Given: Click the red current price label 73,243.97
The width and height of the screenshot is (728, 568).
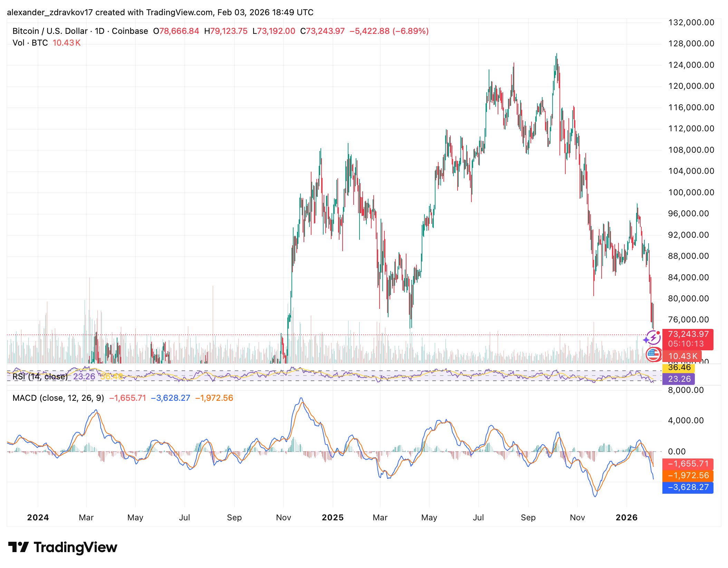Looking at the screenshot, I should 688,334.
